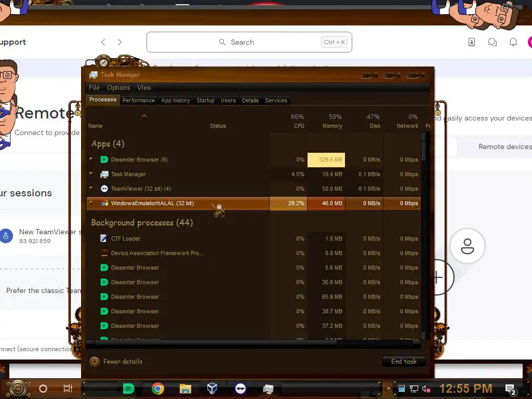Select the Processes tab
Viewport: 532px width, 399px height.
103,99
